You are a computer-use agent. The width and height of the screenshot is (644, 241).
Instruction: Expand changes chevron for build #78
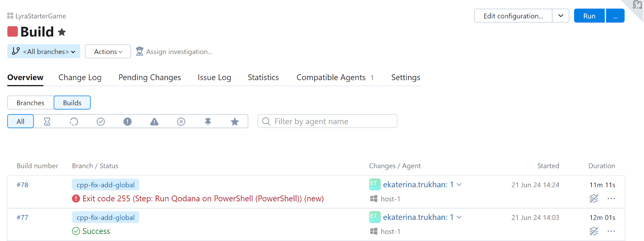coord(459,185)
